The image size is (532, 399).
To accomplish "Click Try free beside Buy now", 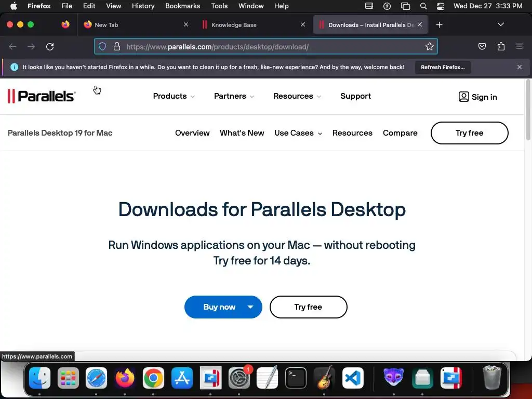I will (308, 307).
